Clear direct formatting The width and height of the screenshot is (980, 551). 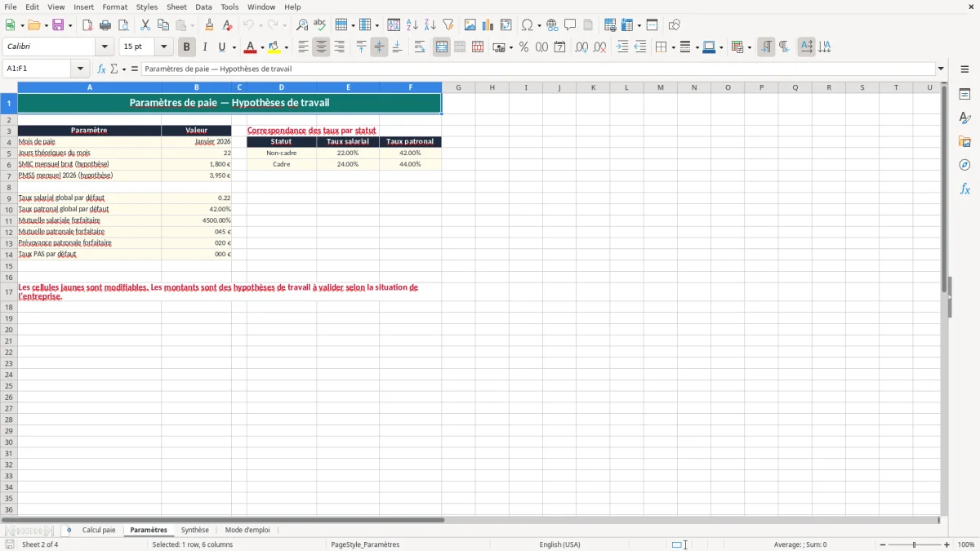pyautogui.click(x=228, y=24)
